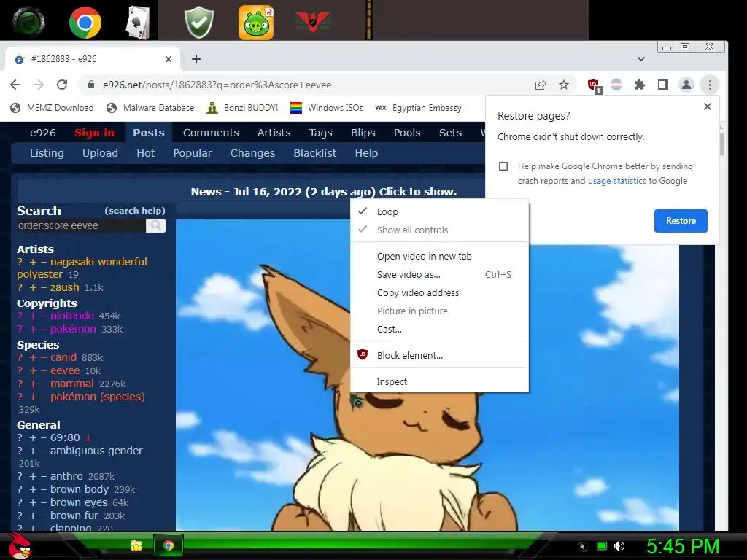Open the Malware Database bookmark
The width and height of the screenshot is (747, 560).
[x=150, y=108]
